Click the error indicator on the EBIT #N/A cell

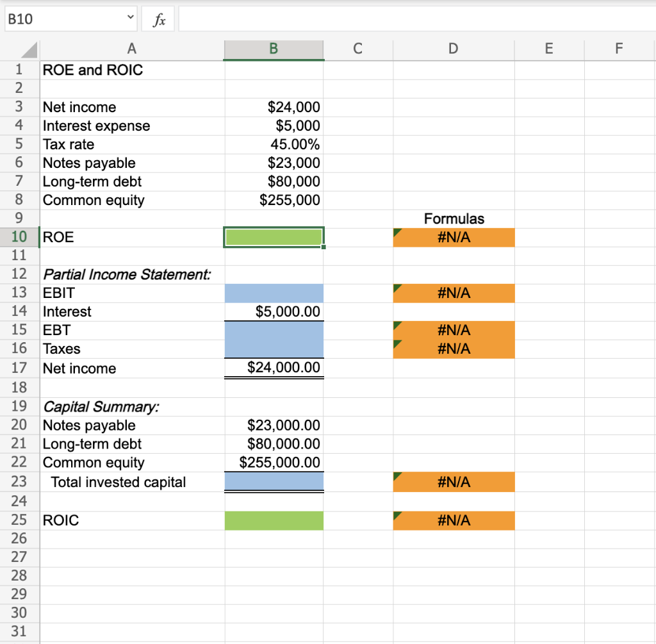coord(397,286)
